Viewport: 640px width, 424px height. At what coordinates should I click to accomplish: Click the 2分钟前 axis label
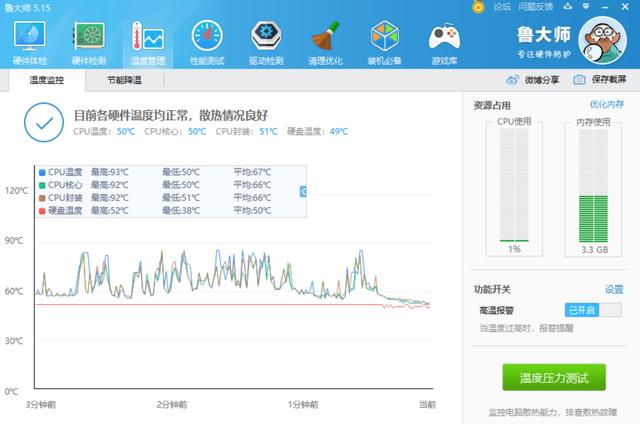coord(172,404)
